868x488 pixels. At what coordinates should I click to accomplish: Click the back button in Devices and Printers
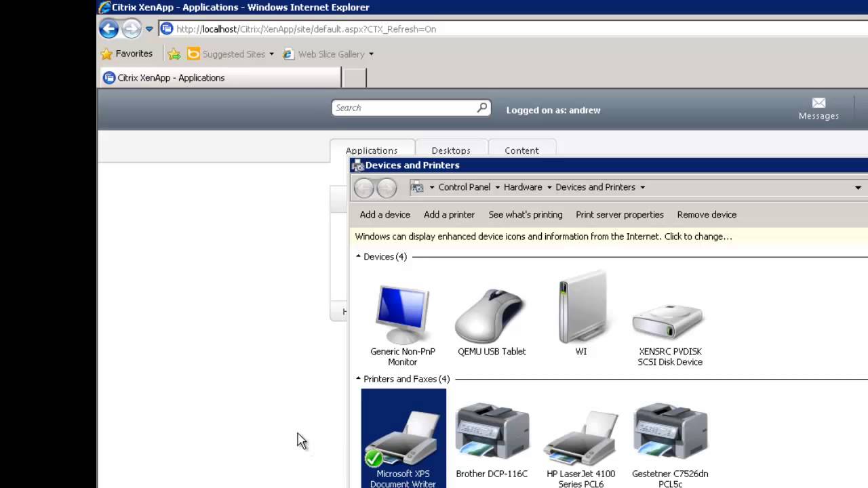click(x=364, y=188)
